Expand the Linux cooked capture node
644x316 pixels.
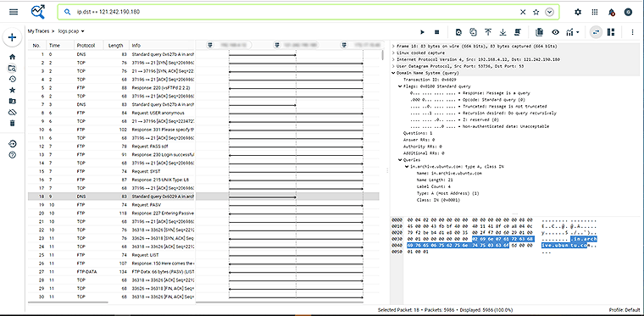393,53
